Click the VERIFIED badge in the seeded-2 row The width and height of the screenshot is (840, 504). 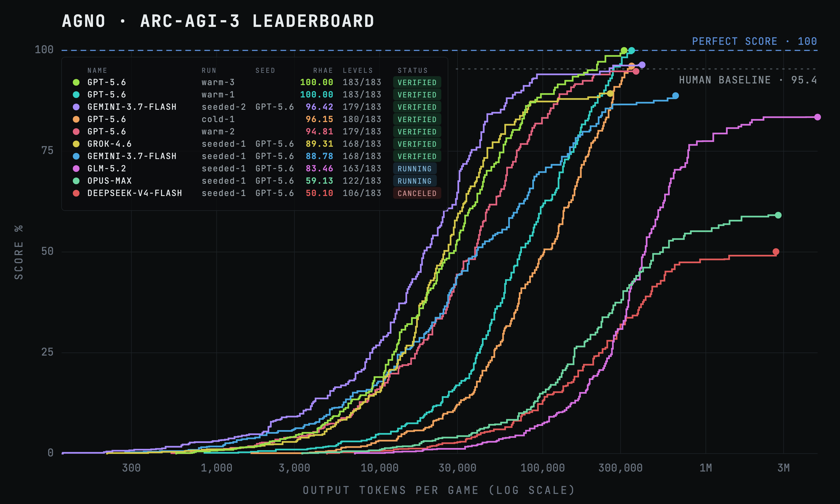click(x=417, y=107)
